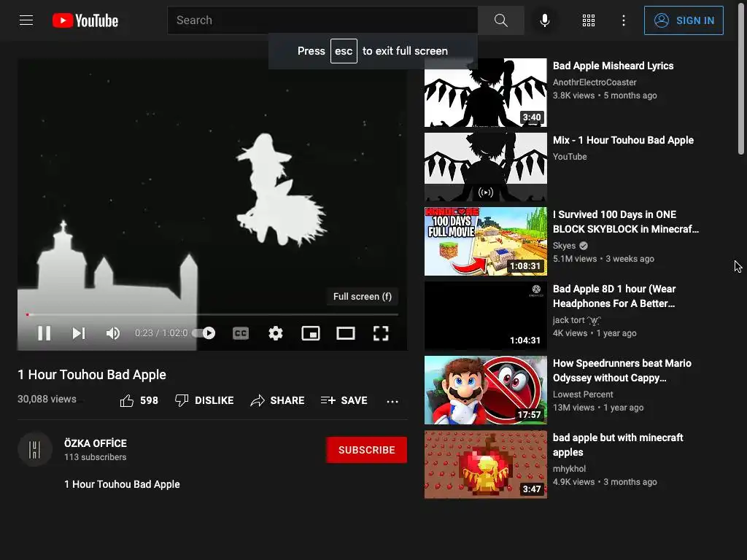Open the Bad Apple Misheard Lyrics title

click(x=613, y=66)
